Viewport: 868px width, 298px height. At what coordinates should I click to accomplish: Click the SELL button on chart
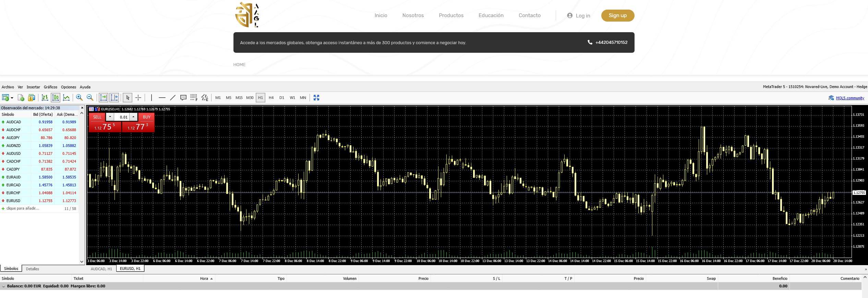click(x=97, y=117)
